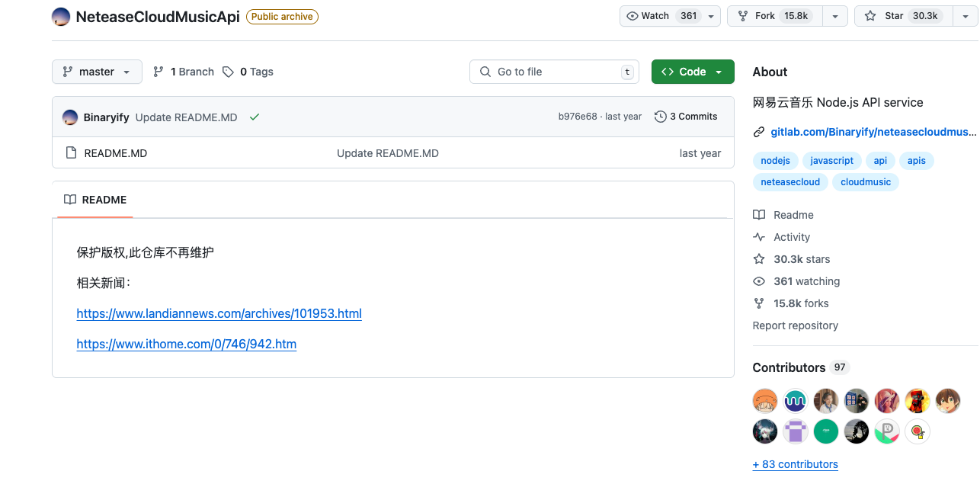Open the landiannews.com article link
Image resolution: width=980 pixels, height=484 pixels.
coord(219,313)
